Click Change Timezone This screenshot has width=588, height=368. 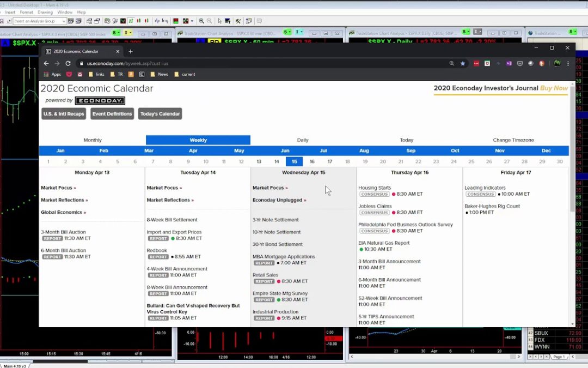click(513, 140)
